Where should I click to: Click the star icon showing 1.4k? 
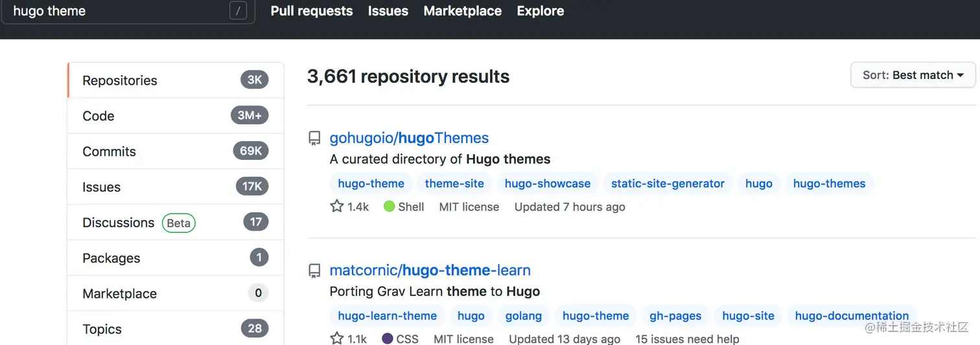336,206
